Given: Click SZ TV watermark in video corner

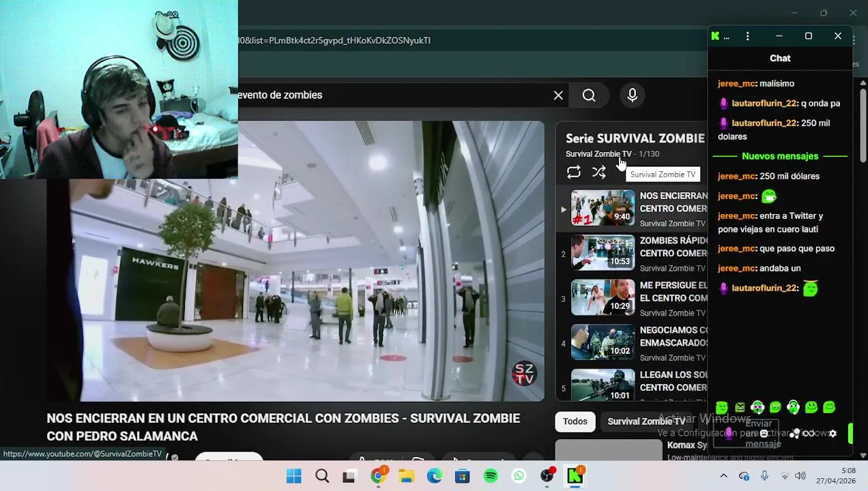Looking at the screenshot, I should [524, 374].
